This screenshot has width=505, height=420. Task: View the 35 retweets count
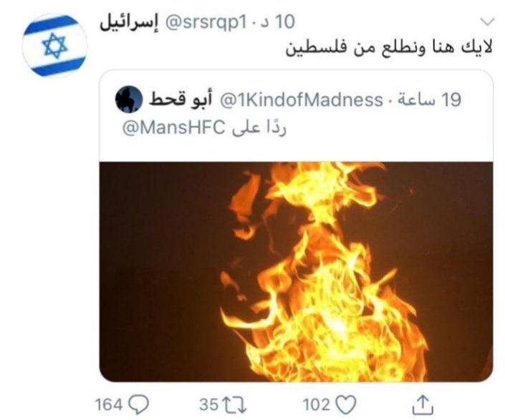coord(209,404)
